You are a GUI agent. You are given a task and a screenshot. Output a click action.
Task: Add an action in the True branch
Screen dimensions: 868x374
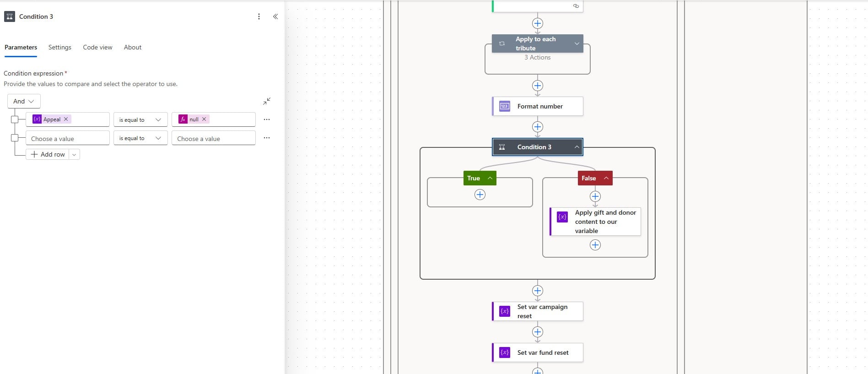point(480,195)
